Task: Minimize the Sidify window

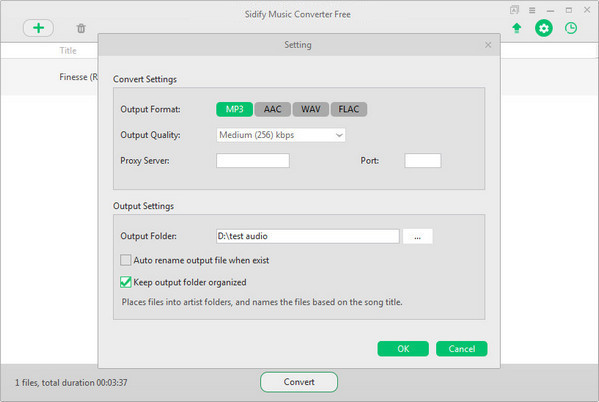Action: tap(550, 10)
